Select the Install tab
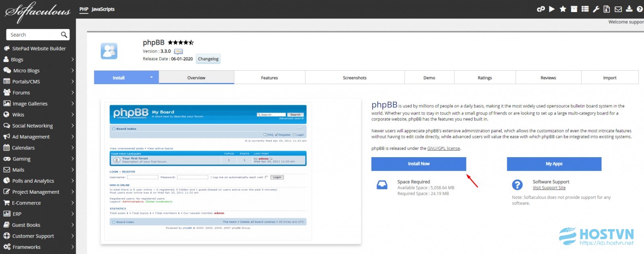This screenshot has width=644, height=254. [119, 78]
